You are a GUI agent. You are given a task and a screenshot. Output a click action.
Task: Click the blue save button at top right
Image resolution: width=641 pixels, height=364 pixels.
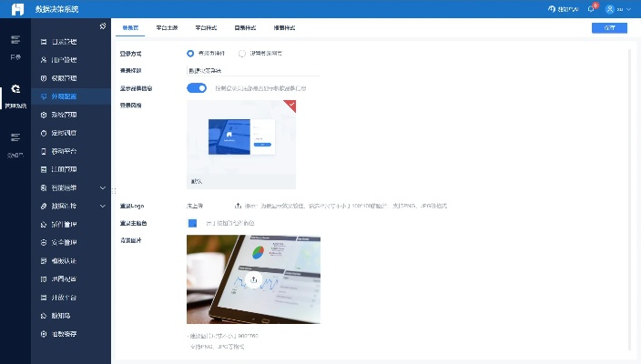[609, 28]
